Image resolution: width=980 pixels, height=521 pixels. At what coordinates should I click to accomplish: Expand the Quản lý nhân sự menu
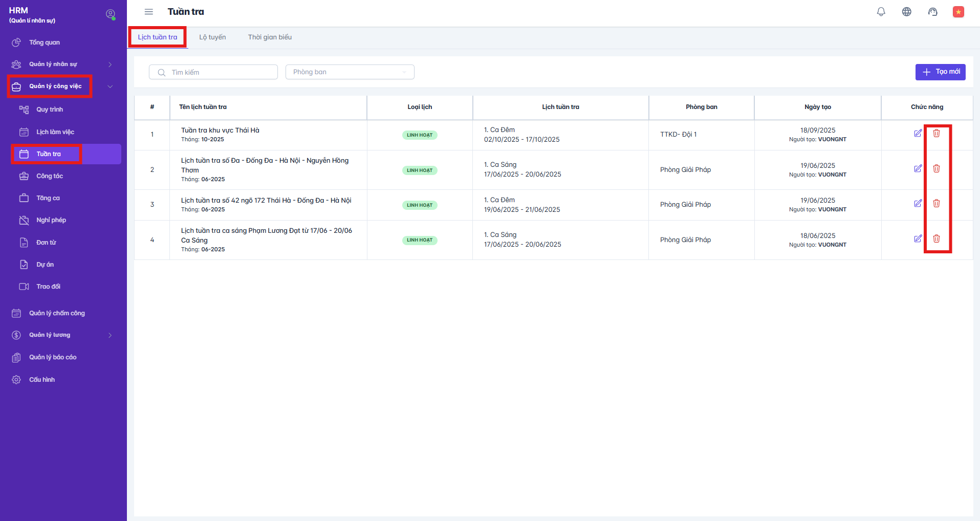[x=61, y=64]
